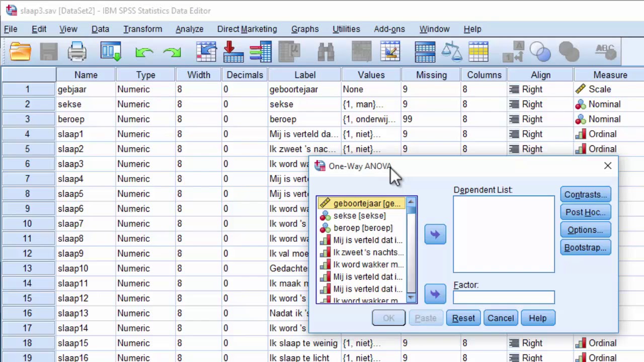Viewport: 644px width, 362px height.
Task: Open the Analyze menu
Action: coord(190,29)
